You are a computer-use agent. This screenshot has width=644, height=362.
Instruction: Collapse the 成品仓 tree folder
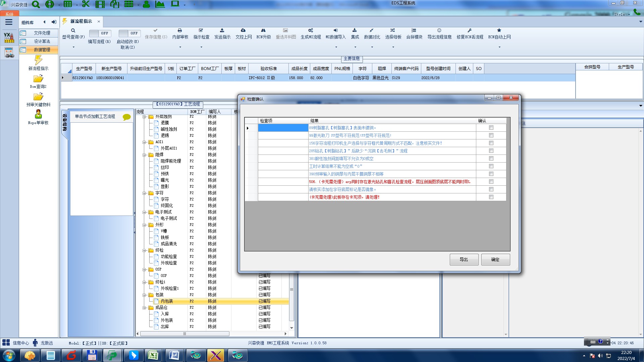(x=144, y=308)
